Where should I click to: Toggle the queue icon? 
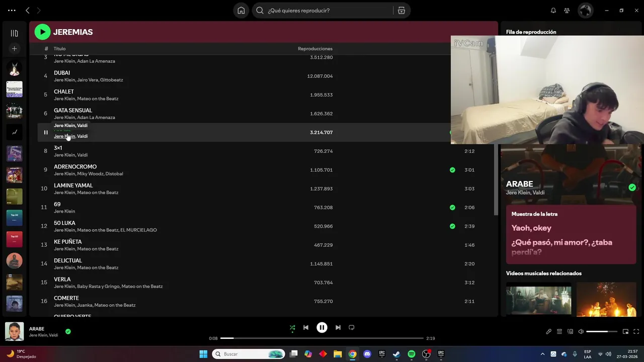[559, 331]
